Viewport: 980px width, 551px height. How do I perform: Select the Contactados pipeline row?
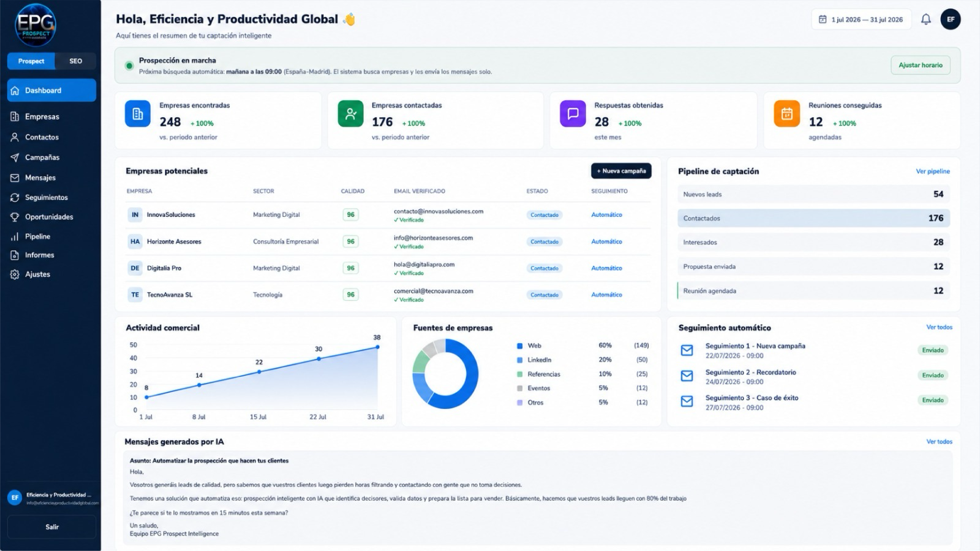tap(813, 218)
